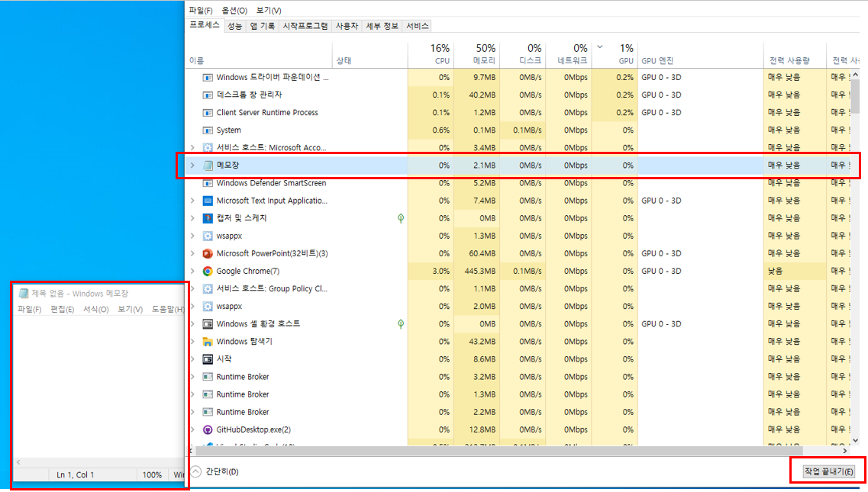The image size is (868, 492).
Task: Click the Google Chrome process icon
Action: tap(208, 272)
